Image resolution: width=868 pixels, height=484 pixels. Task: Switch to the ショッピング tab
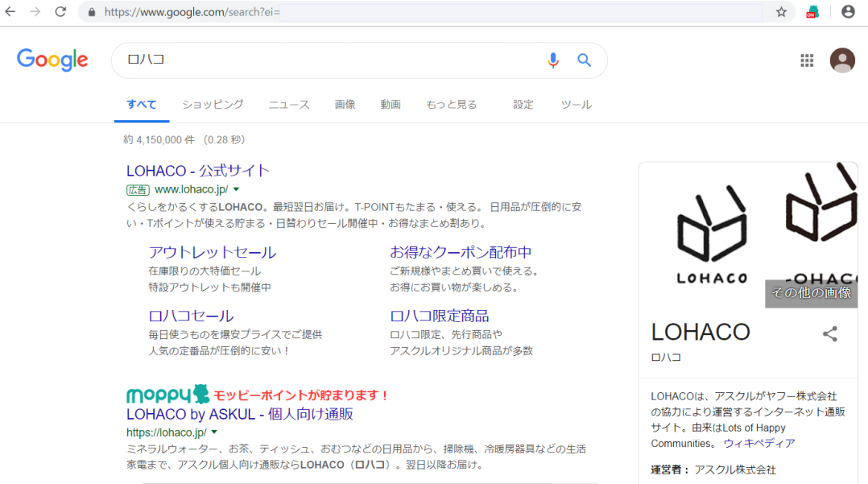click(x=213, y=105)
